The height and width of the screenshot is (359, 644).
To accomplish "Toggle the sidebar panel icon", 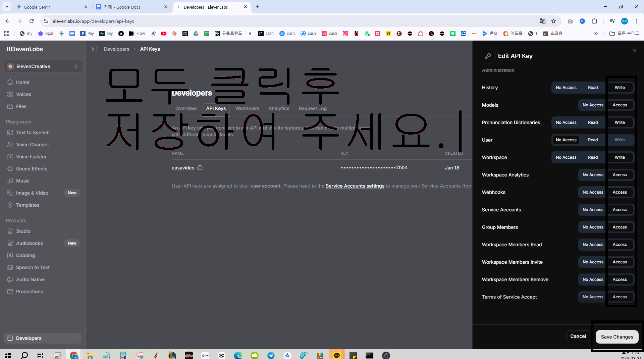I will coord(95,49).
